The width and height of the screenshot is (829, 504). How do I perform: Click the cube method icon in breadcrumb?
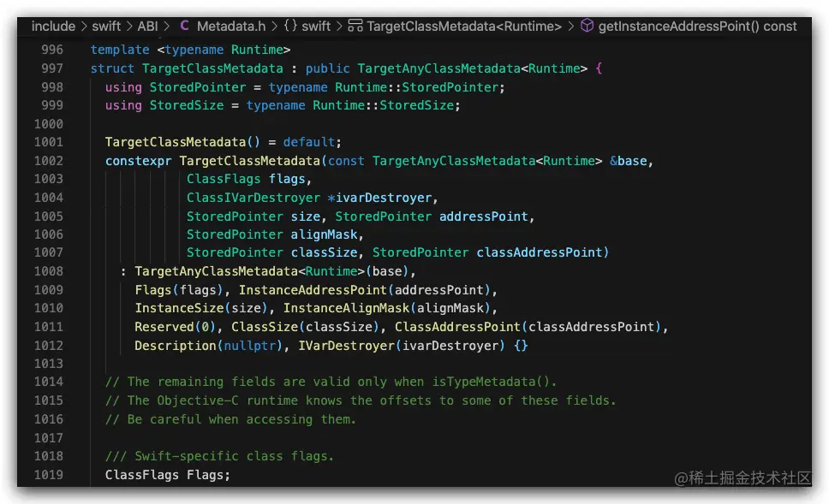click(x=587, y=26)
